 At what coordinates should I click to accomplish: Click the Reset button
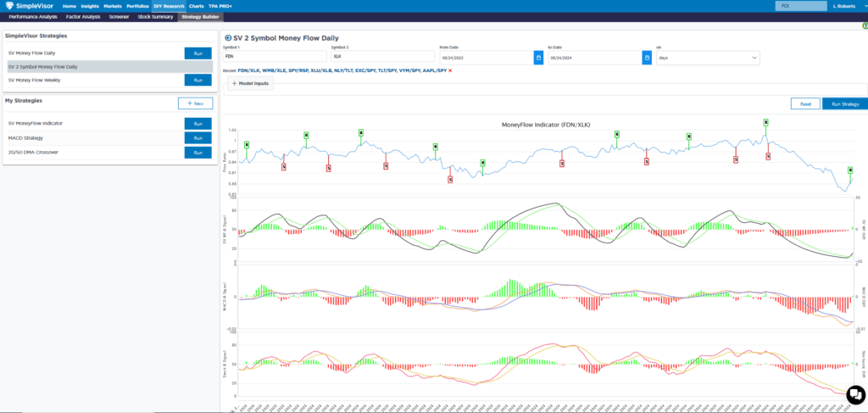(804, 103)
